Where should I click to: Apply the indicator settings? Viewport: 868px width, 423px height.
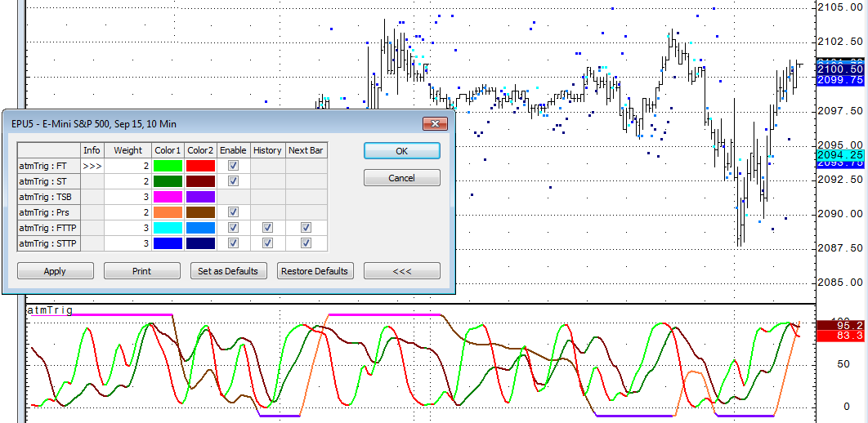pos(55,271)
